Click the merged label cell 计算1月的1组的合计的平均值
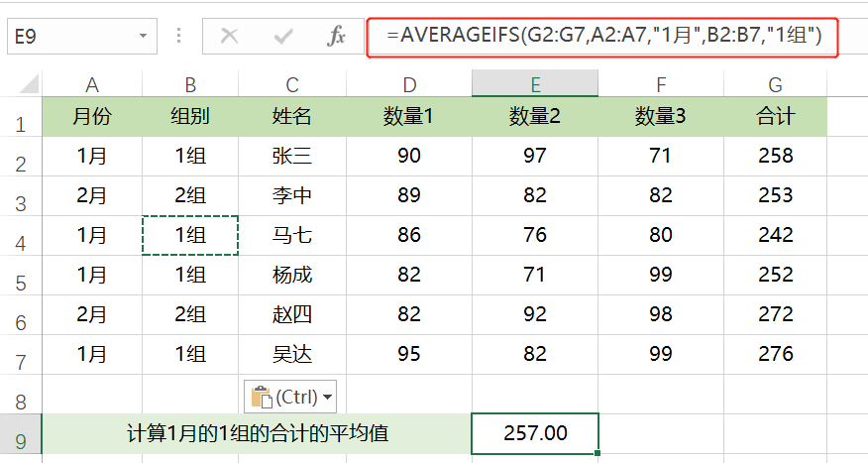The image size is (868, 463). point(257,433)
